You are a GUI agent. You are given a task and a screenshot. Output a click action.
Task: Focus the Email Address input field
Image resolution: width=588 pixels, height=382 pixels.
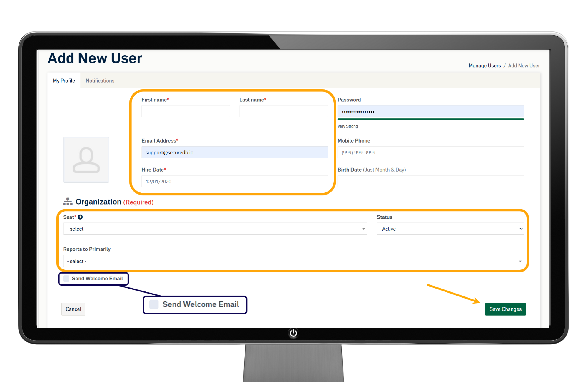pos(234,153)
